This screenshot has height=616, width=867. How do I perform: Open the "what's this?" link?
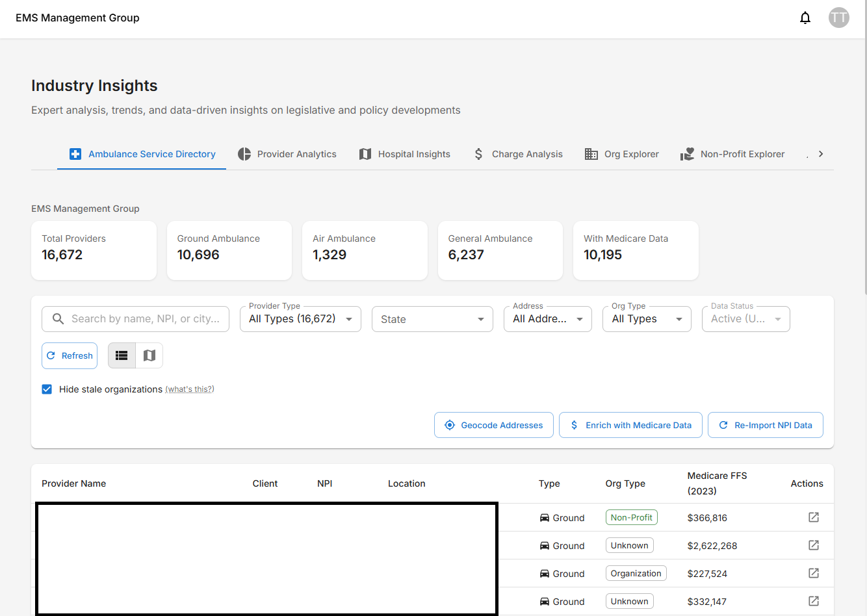tap(190, 389)
